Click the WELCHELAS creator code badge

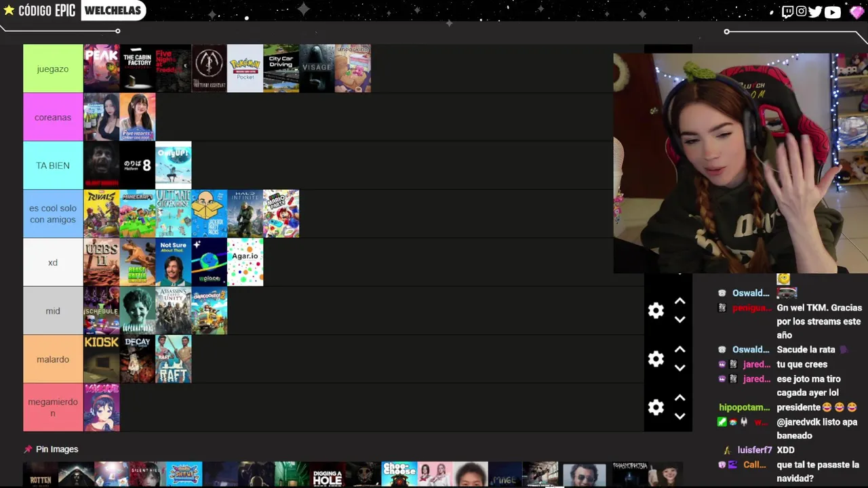(113, 10)
